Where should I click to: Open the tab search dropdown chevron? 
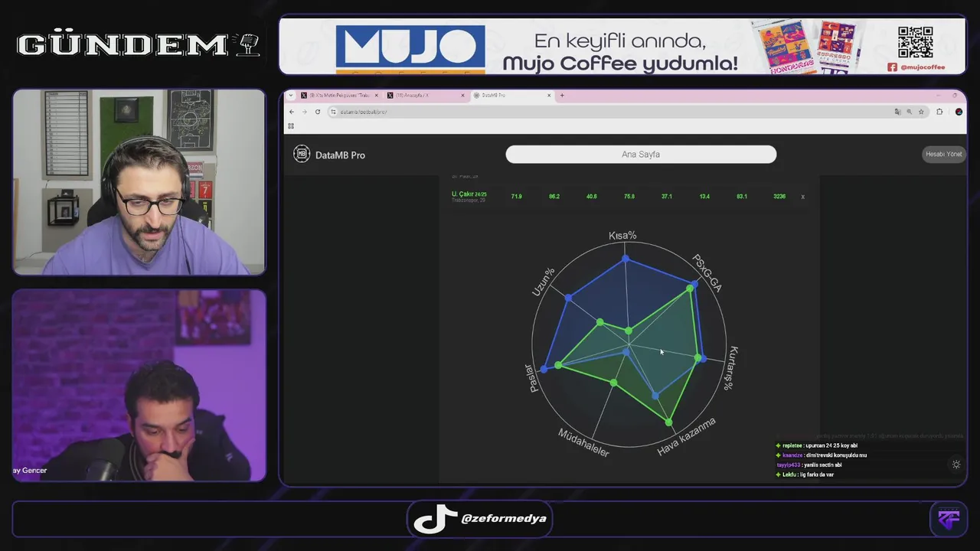click(290, 96)
